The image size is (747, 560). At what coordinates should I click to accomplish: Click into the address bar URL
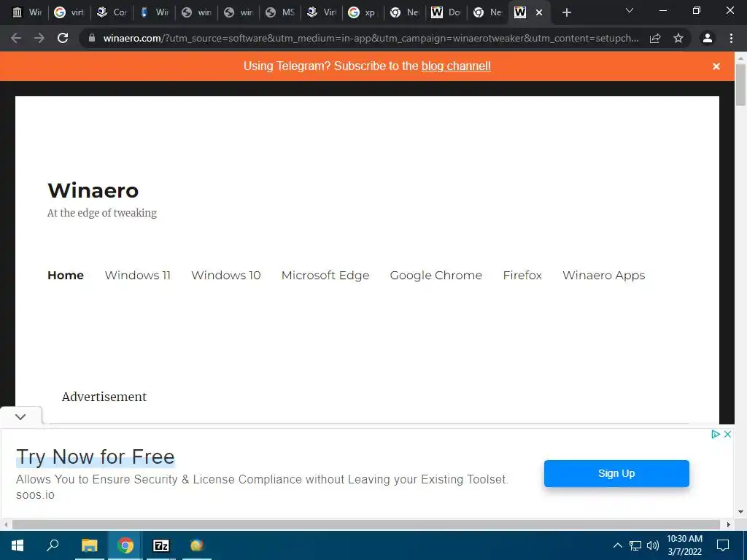click(371, 38)
